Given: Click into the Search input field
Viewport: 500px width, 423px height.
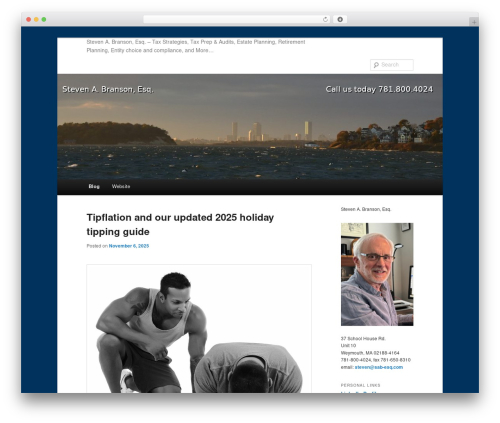Looking at the screenshot, I should tap(392, 65).
